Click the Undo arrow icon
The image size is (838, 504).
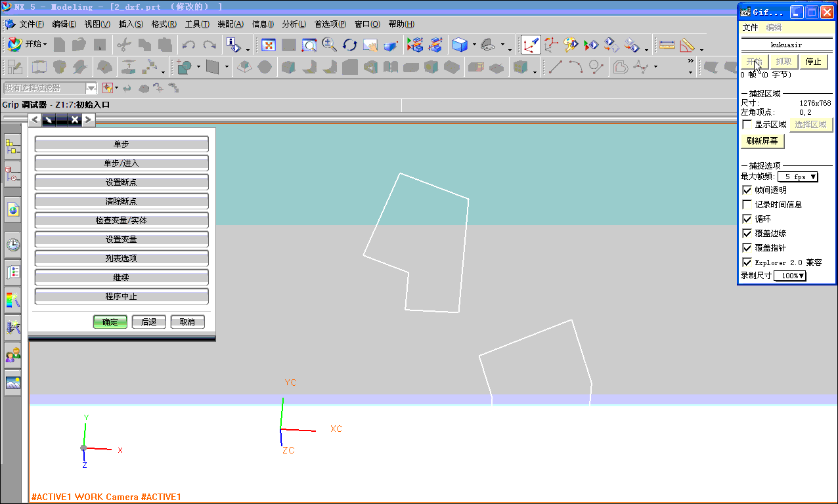[x=189, y=45]
